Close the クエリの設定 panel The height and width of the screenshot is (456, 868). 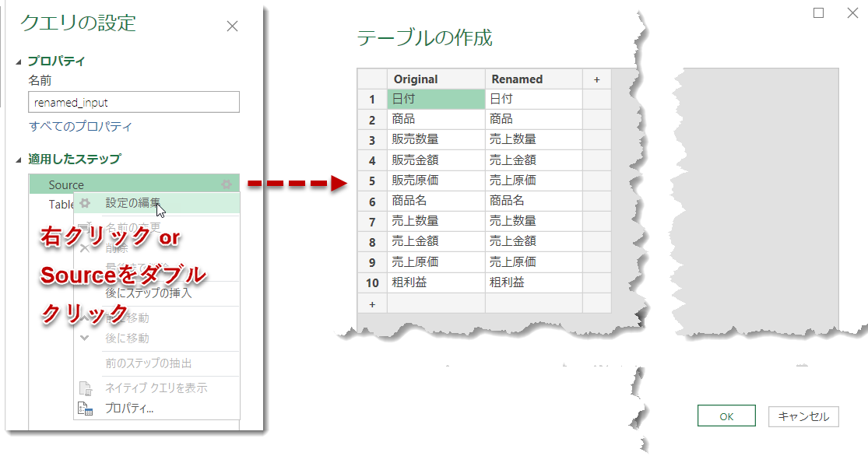point(231,26)
